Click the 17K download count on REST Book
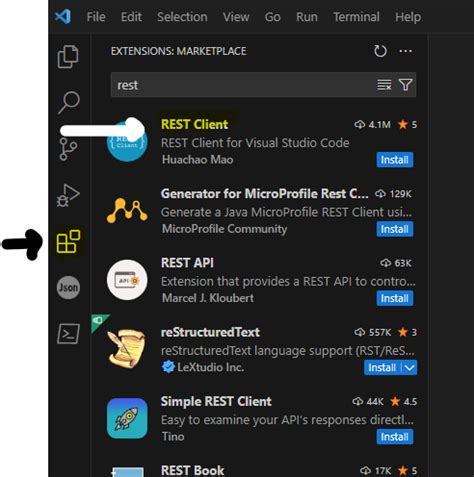 [375, 471]
